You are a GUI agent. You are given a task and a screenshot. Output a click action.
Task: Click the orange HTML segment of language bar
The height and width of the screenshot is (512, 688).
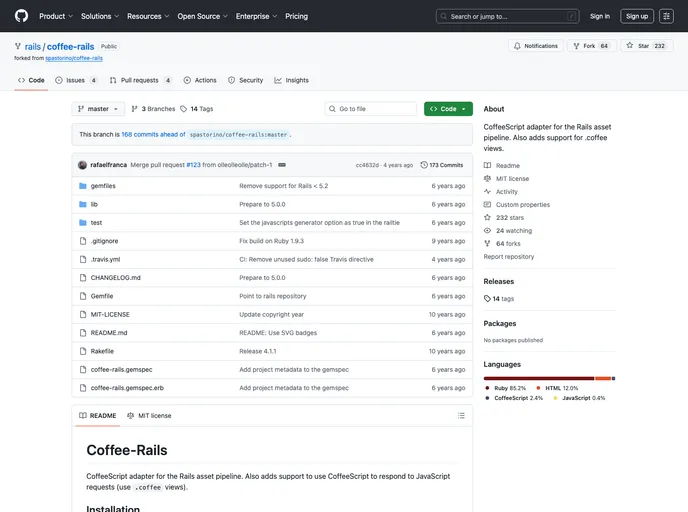[x=603, y=378]
